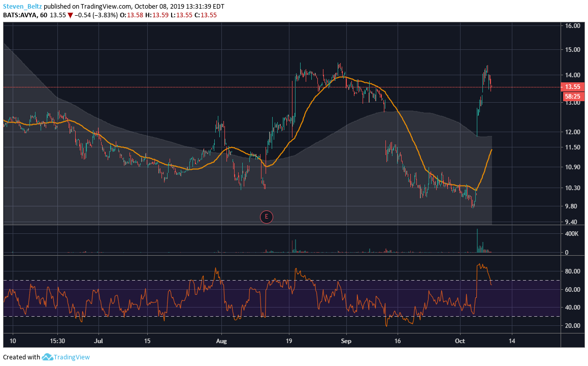The width and height of the screenshot is (588, 366).
Task: Click the 13.00 price axis label
Action: (573, 103)
